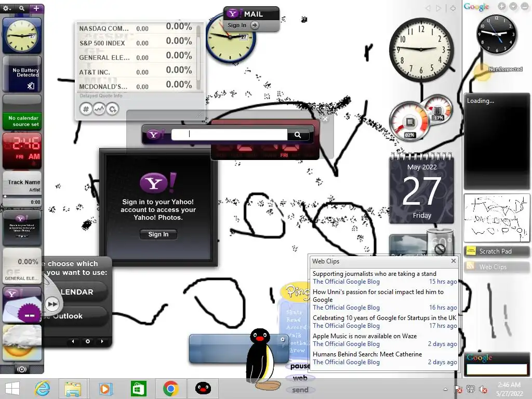Click the CPU meter gauge showing 02%
Viewport: 532px width, 399px height.
tap(409, 121)
